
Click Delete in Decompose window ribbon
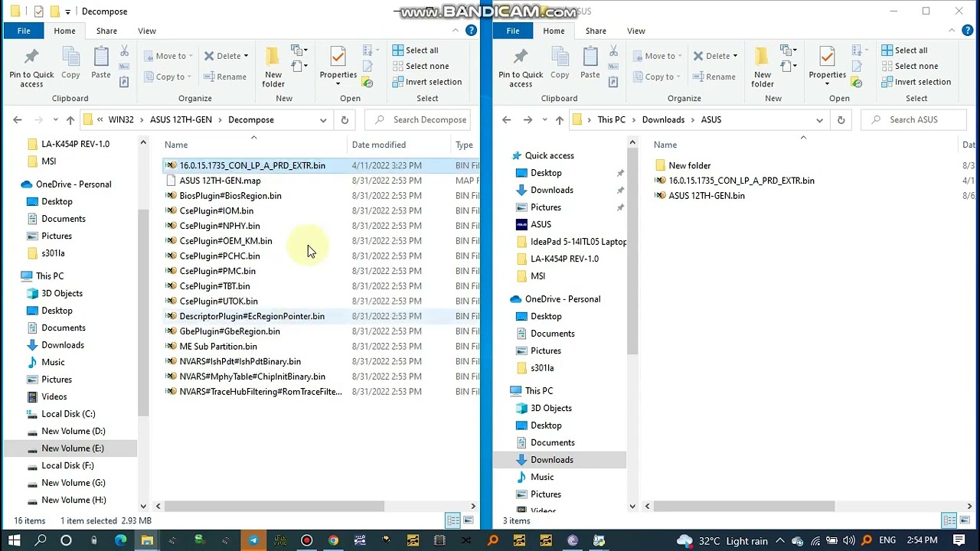tap(222, 56)
